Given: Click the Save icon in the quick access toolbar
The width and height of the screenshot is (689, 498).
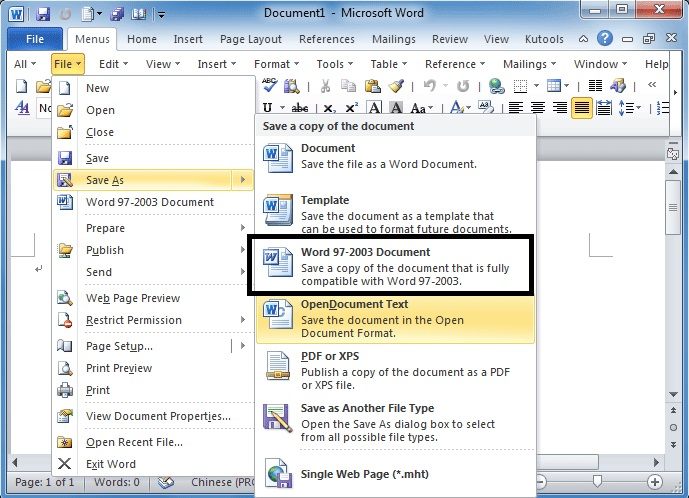Looking at the screenshot, I should [43, 14].
